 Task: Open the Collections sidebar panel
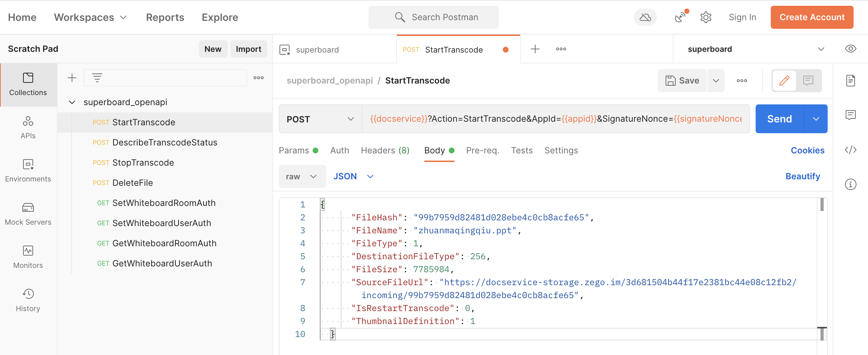click(28, 85)
